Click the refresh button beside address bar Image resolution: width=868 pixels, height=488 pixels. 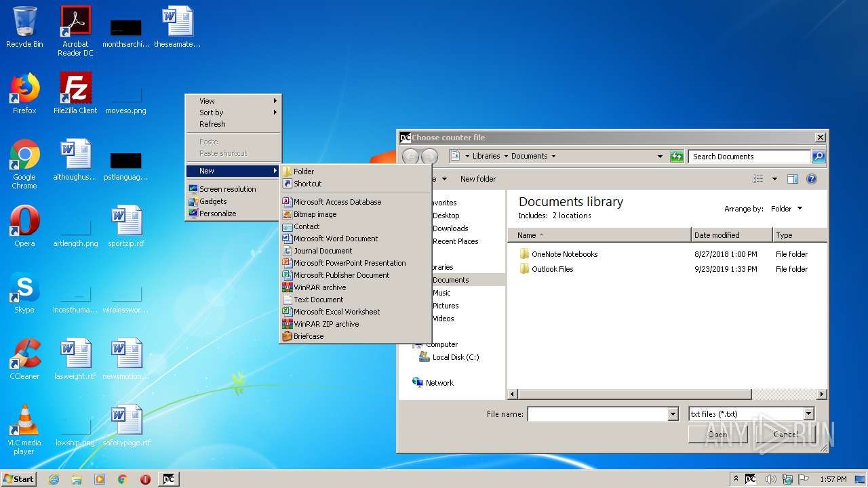tap(677, 157)
